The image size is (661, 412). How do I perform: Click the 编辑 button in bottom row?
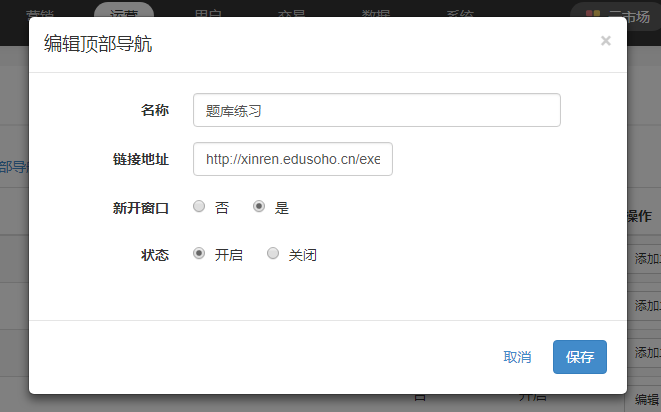[644, 399]
